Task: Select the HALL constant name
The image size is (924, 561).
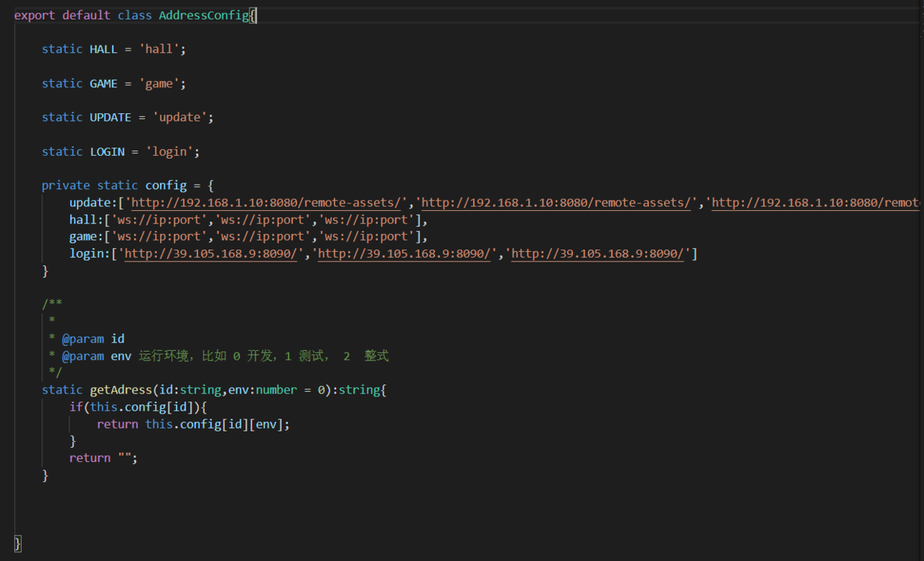Action: [x=104, y=49]
